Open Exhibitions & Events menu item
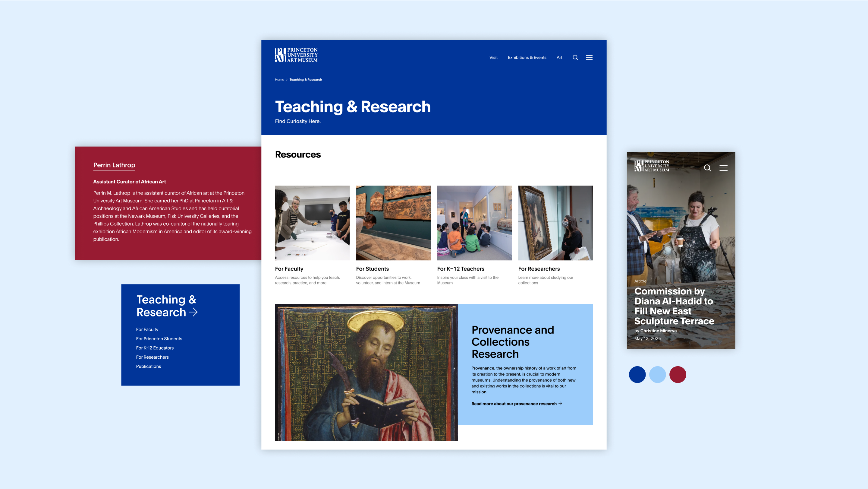 (527, 57)
